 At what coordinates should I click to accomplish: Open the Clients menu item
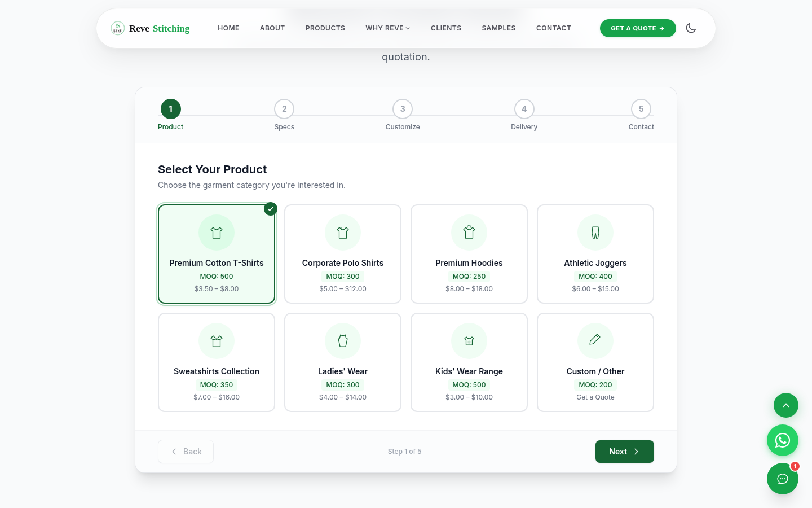446,28
